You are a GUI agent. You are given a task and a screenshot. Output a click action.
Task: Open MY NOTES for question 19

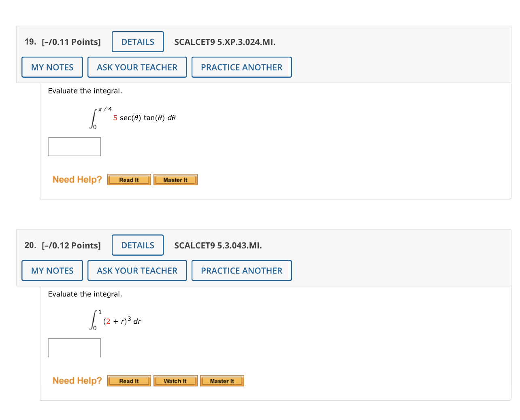52,67
